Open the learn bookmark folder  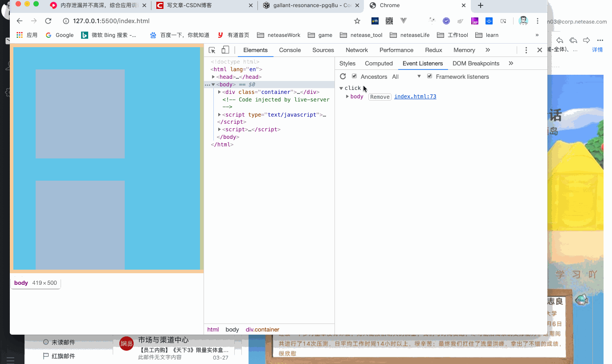[x=487, y=35]
